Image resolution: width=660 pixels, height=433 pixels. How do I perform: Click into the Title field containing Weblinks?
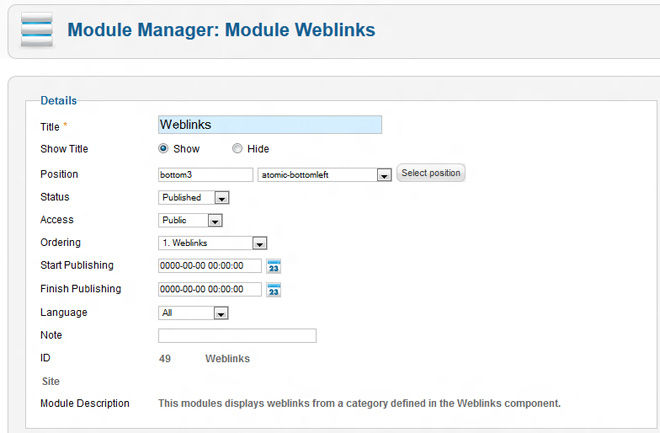tap(270, 125)
